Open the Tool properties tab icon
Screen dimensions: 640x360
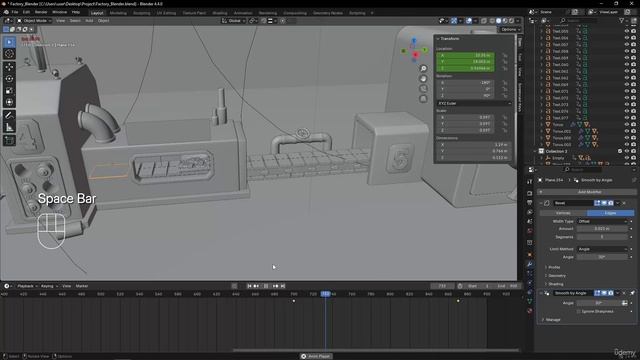530,182
